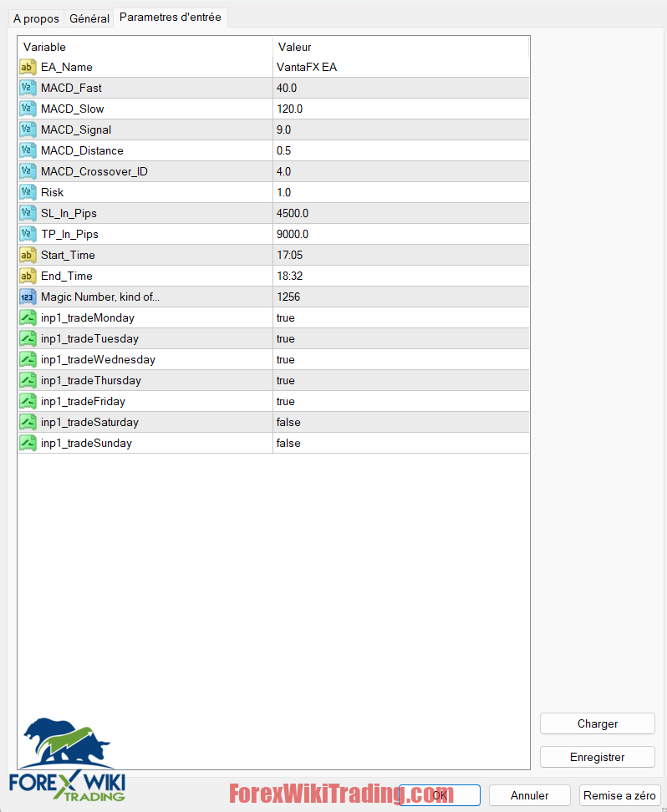
Task: Click the boolean icon beside inp1_tradeTuesday
Action: [28, 338]
